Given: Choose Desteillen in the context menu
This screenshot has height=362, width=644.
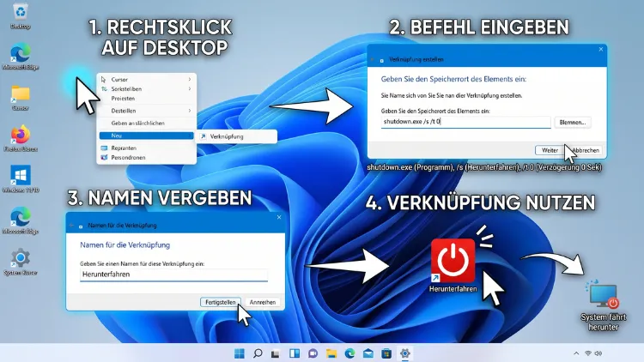Looking at the screenshot, I should pyautogui.click(x=146, y=111).
